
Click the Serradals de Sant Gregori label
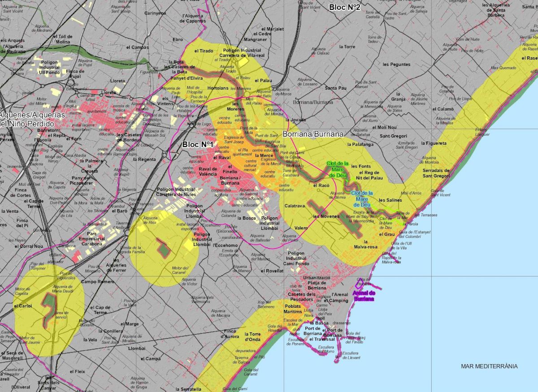pos(436,173)
